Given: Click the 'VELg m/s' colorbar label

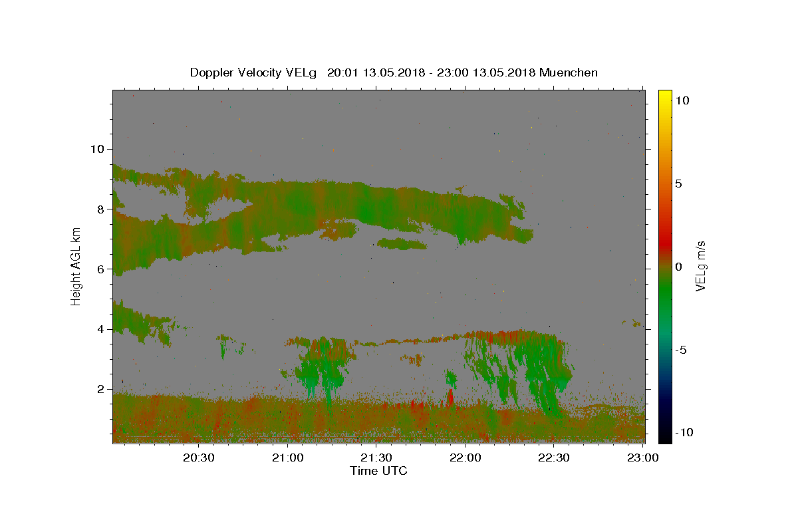Looking at the screenshot, I should pyautogui.click(x=700, y=266).
